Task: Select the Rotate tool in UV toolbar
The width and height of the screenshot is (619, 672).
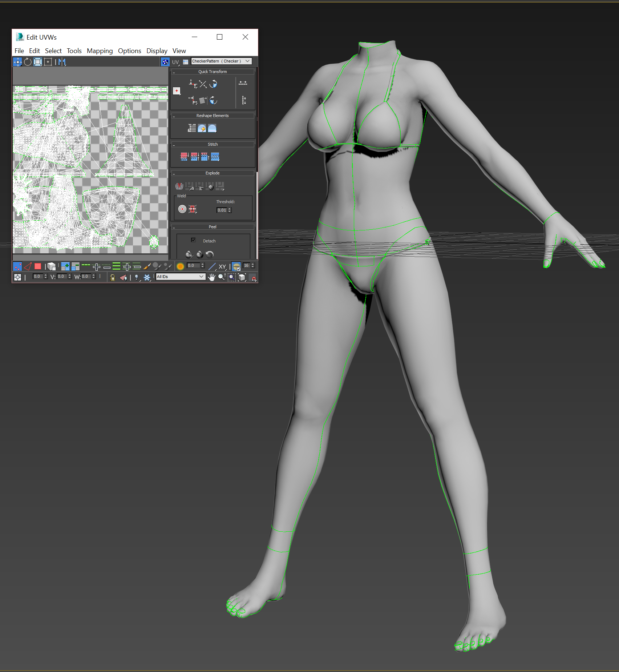Action: 28,62
